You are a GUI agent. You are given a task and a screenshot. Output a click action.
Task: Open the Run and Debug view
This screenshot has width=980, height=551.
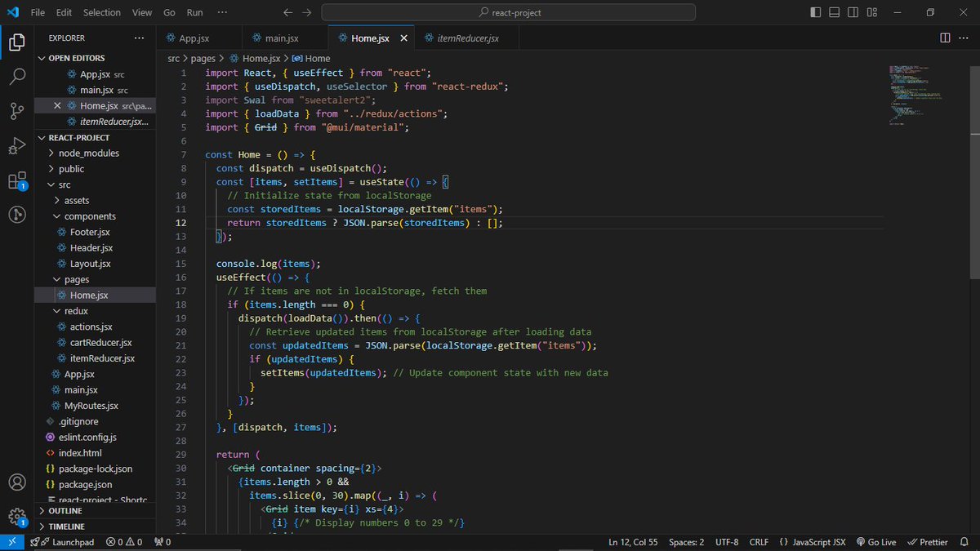pyautogui.click(x=16, y=146)
